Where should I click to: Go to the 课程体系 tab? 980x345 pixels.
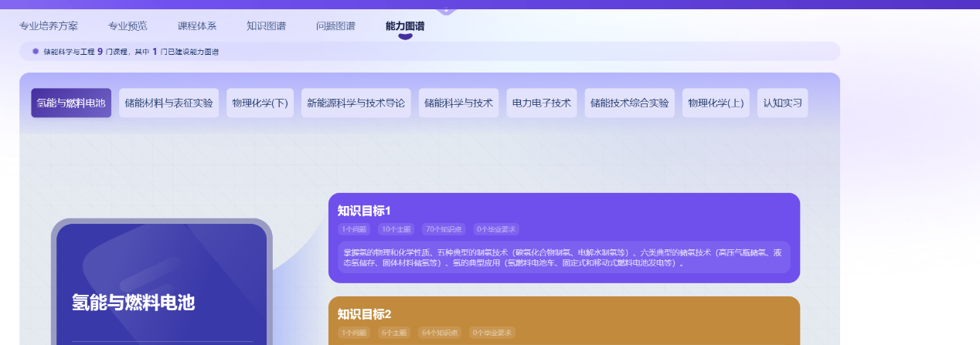tap(197, 25)
